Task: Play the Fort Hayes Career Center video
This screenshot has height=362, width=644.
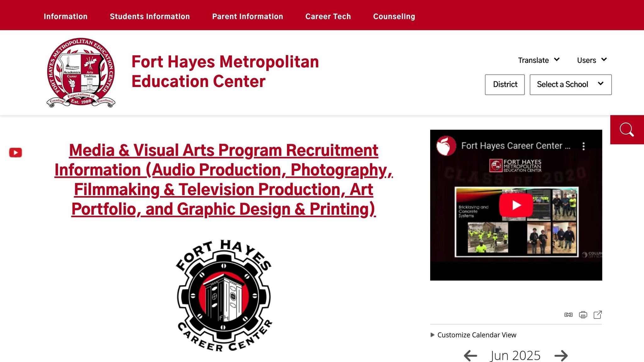Action: (x=516, y=205)
